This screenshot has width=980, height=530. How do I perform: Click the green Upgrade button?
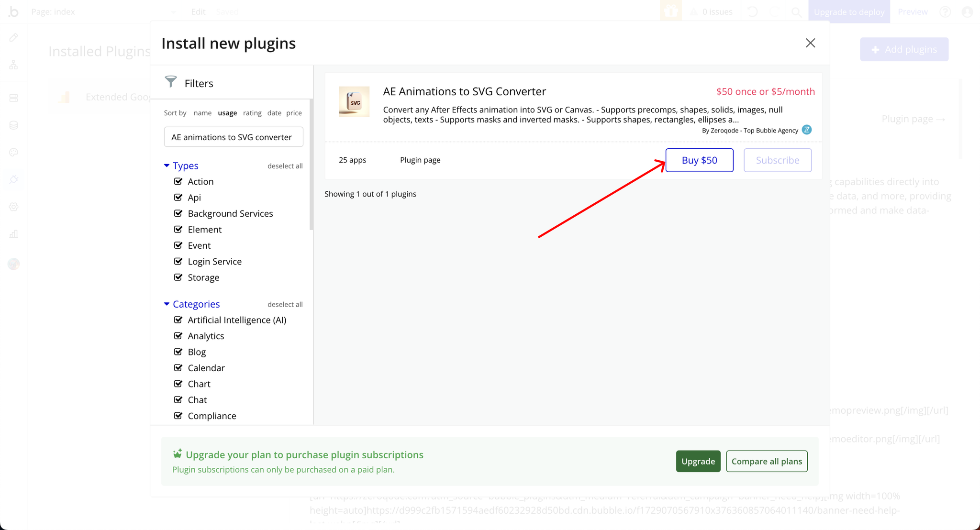point(698,461)
